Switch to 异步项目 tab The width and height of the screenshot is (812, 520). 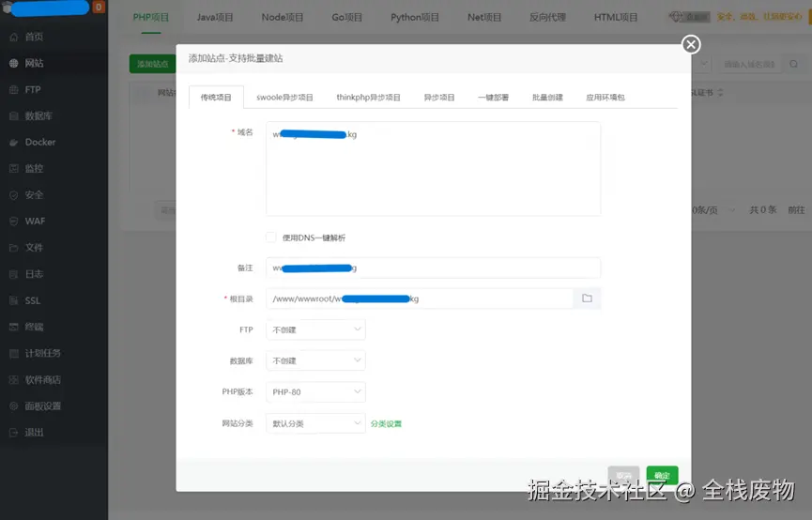coord(439,98)
